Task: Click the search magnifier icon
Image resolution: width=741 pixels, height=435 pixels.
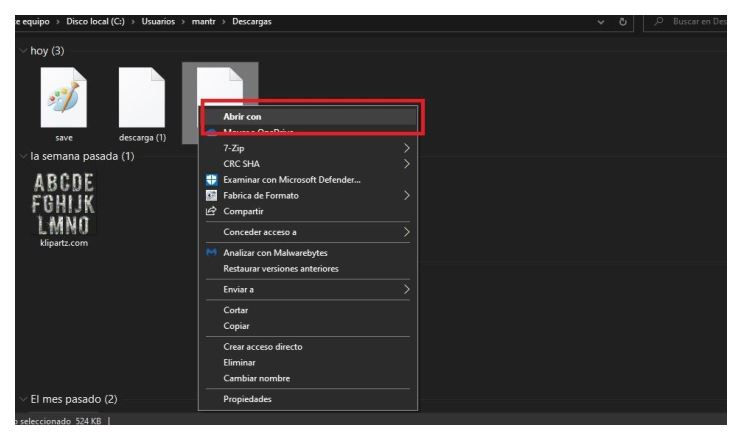Action: point(659,21)
